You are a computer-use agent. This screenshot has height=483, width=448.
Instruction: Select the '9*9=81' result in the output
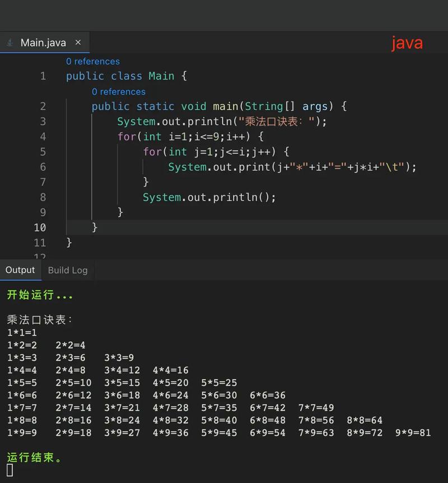(414, 433)
